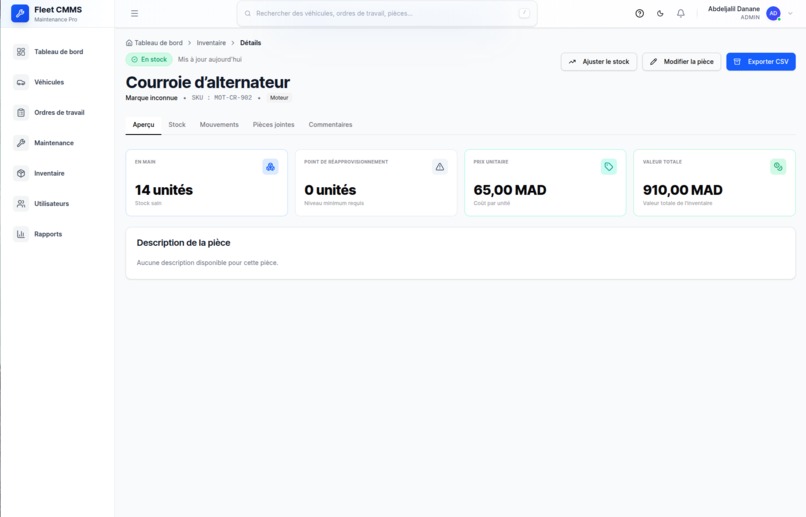Image resolution: width=806 pixels, height=517 pixels.
Task: Click the Utilisateurs people icon
Action: point(21,204)
